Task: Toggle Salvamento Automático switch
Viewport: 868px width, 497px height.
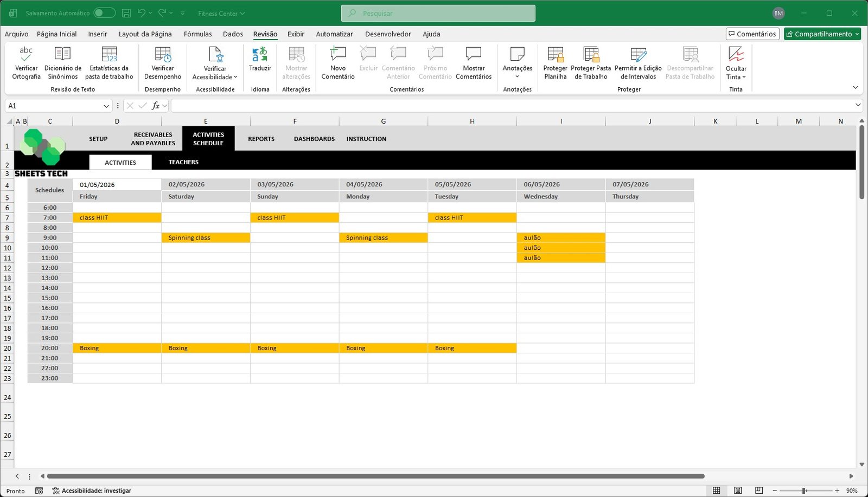Action: click(x=104, y=13)
